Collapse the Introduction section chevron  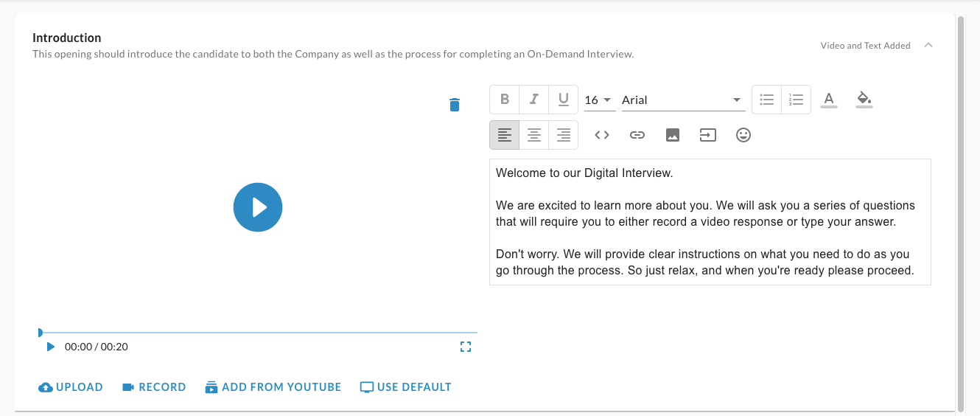pyautogui.click(x=928, y=45)
